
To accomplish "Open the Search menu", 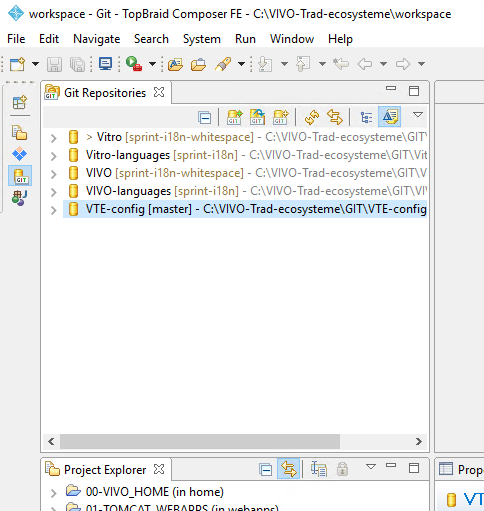I will [x=151, y=39].
